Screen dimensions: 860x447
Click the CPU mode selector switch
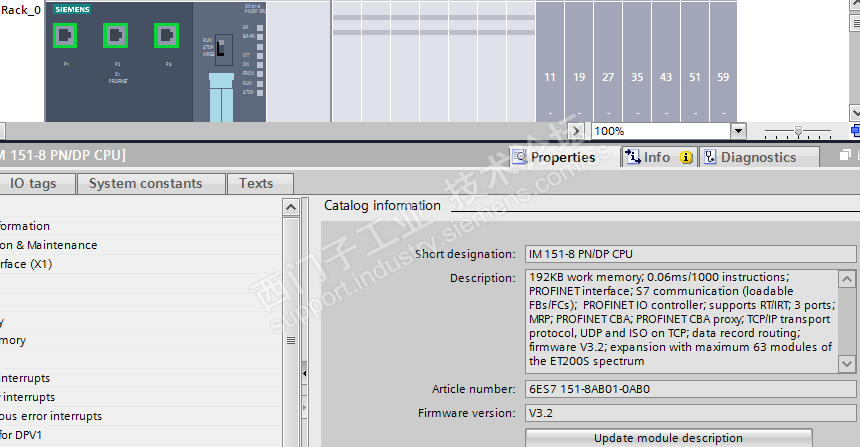(223, 49)
